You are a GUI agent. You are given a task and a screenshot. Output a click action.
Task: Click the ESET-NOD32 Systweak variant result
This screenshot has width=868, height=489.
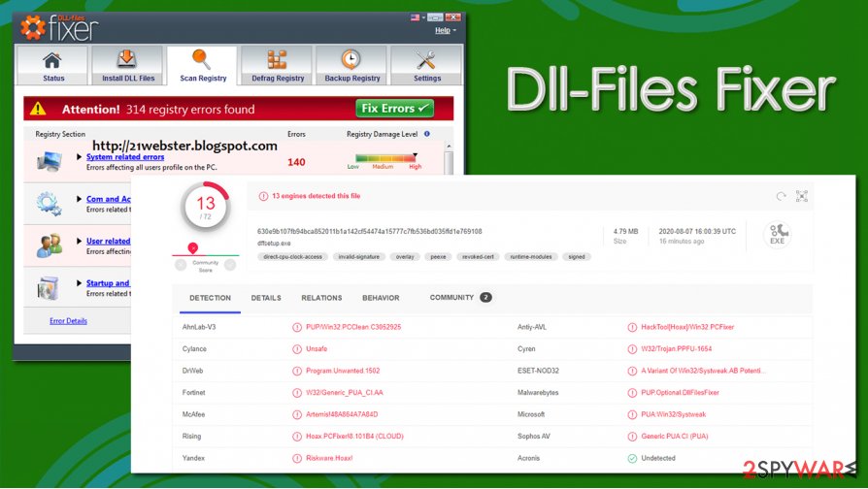(703, 372)
